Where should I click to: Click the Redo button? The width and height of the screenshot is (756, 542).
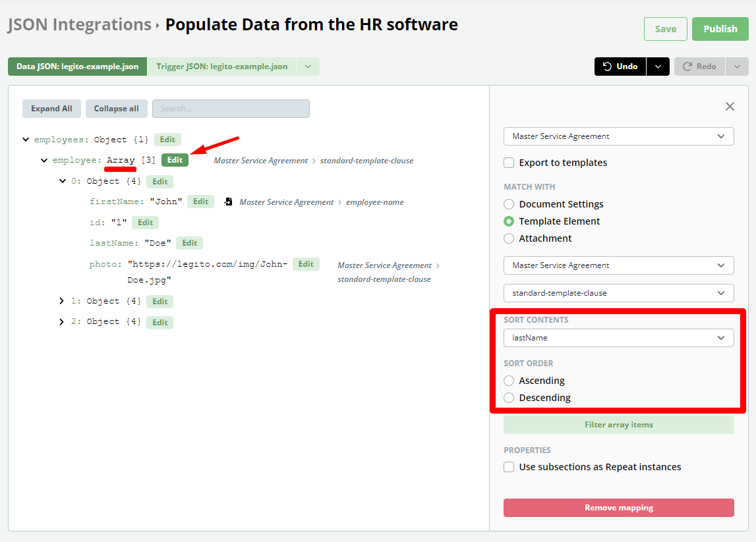point(699,67)
